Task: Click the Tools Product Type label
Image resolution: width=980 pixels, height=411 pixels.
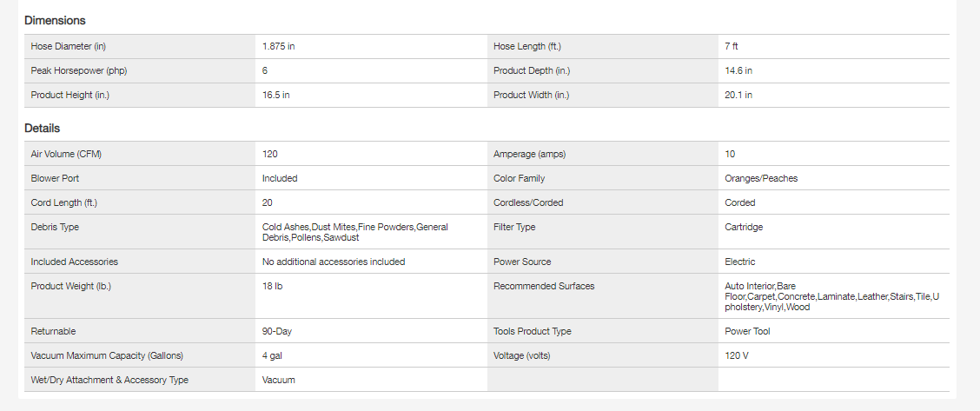Action: pyautogui.click(x=533, y=331)
